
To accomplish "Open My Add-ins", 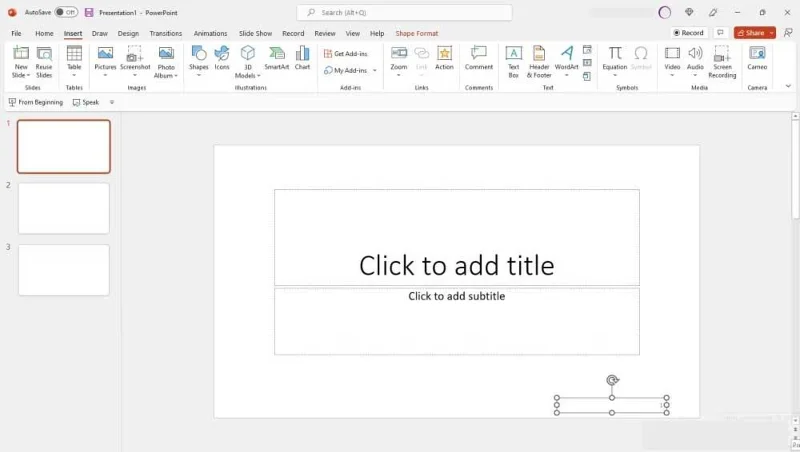I will coord(345,70).
